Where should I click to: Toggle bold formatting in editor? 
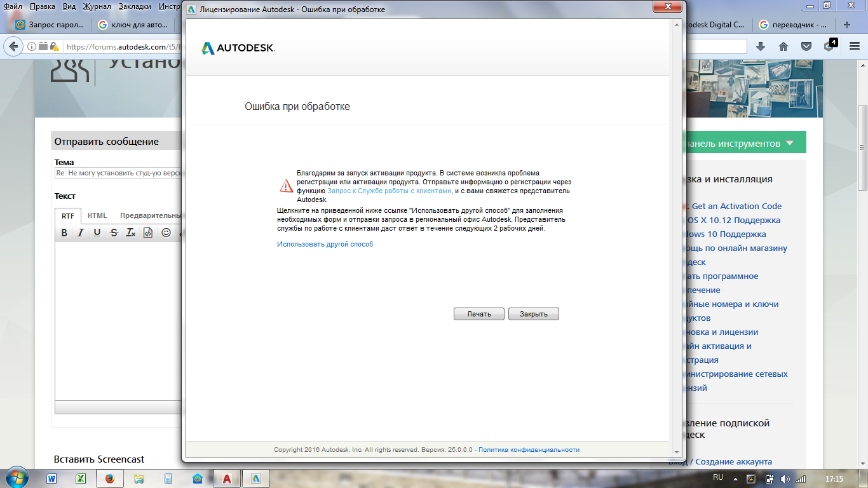(x=64, y=233)
